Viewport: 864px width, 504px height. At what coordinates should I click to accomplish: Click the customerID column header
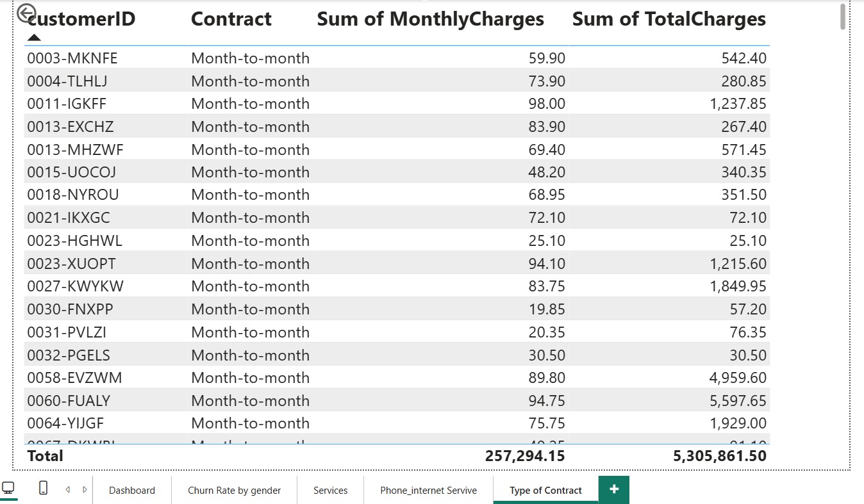(x=83, y=19)
